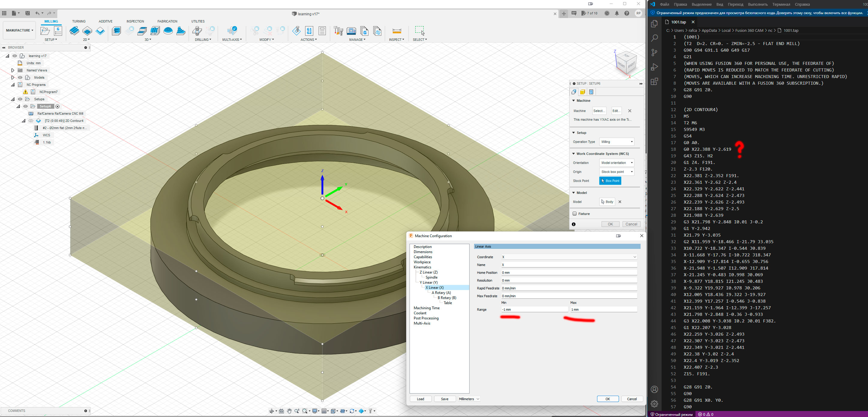Enable the Fixture checkbox
The height and width of the screenshot is (417, 868).
pos(575,214)
